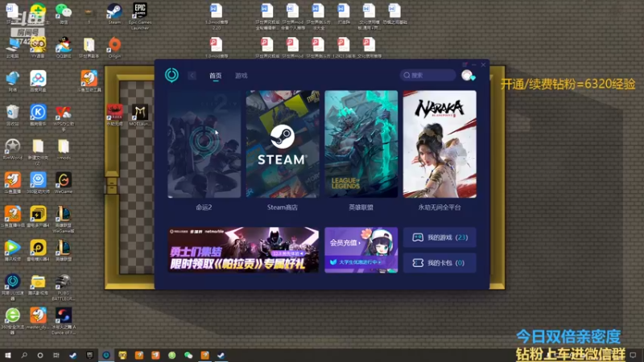The height and width of the screenshot is (362, 644).
Task: Open the 腾讯影视库 folder
Action: coord(38,285)
